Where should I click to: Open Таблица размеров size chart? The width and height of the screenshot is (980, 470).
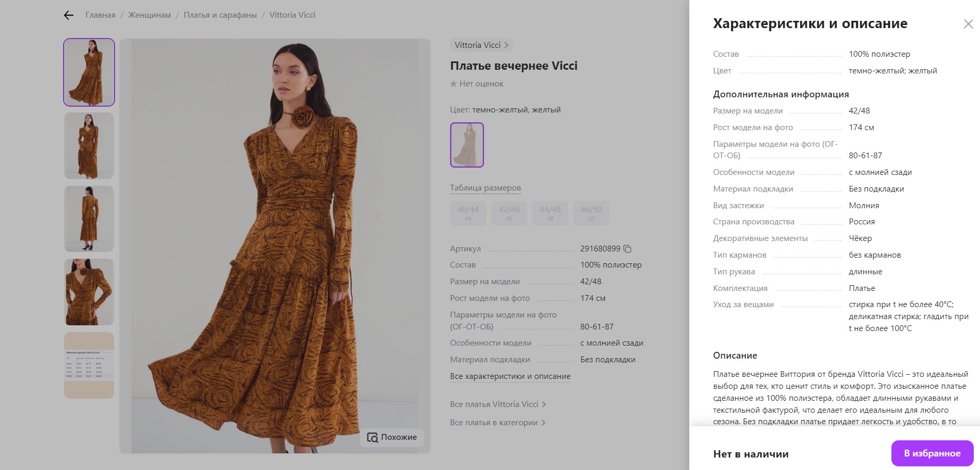pyautogui.click(x=485, y=188)
